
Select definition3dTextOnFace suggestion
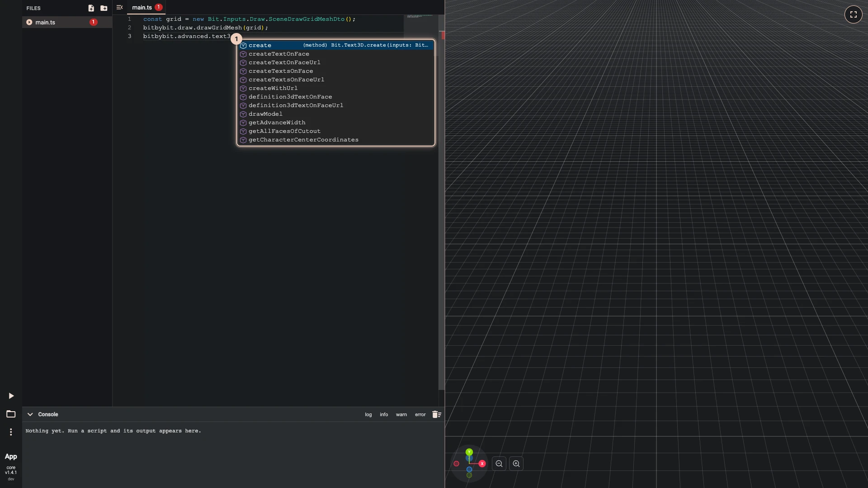(336, 97)
